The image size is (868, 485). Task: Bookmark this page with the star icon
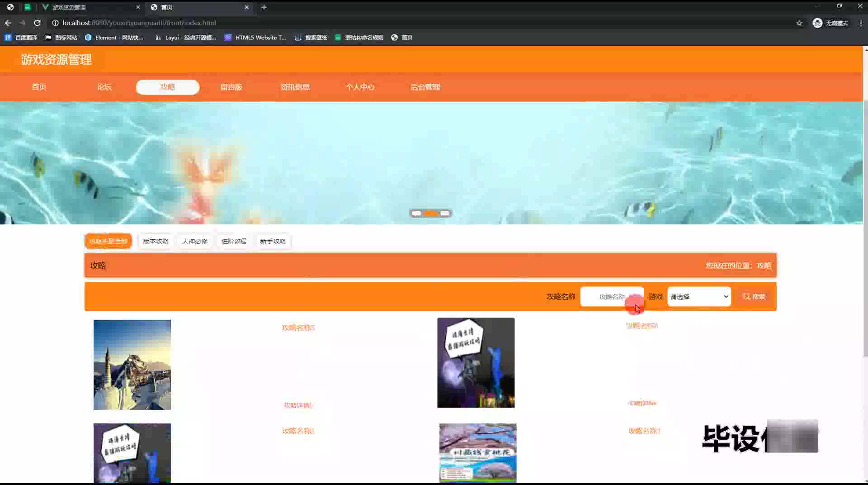799,23
